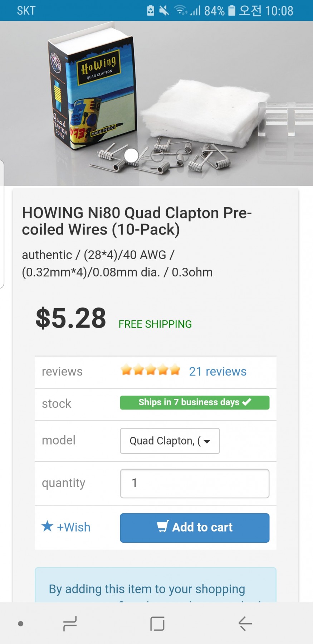Tap the HOWING Ni80 product title
The height and width of the screenshot is (644, 313).
(x=137, y=221)
